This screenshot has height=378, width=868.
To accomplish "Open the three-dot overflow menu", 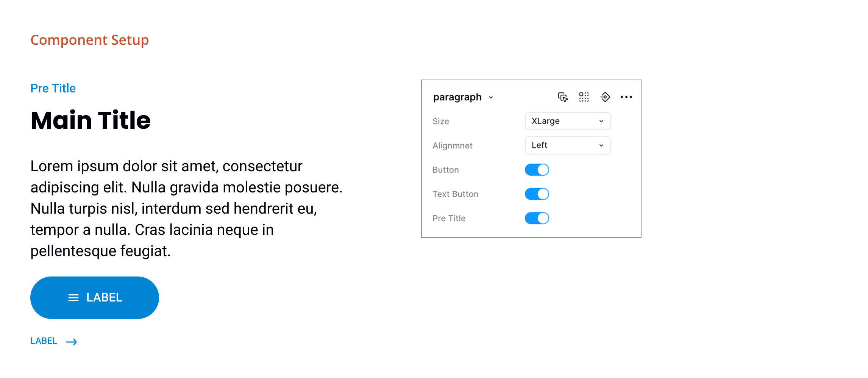I will (x=626, y=97).
